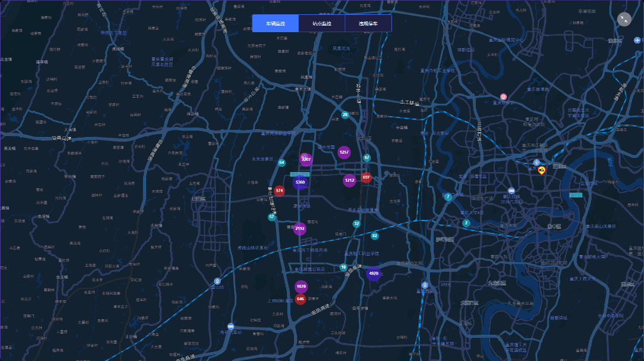
Task: Click the red cluster marker labeled 697
Action: pos(366,178)
